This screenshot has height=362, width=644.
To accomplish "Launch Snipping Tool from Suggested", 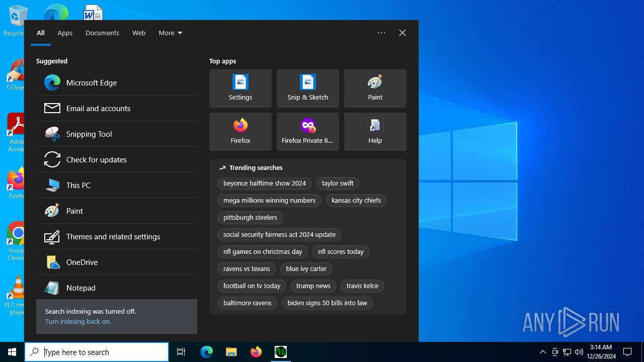I will coord(117,134).
